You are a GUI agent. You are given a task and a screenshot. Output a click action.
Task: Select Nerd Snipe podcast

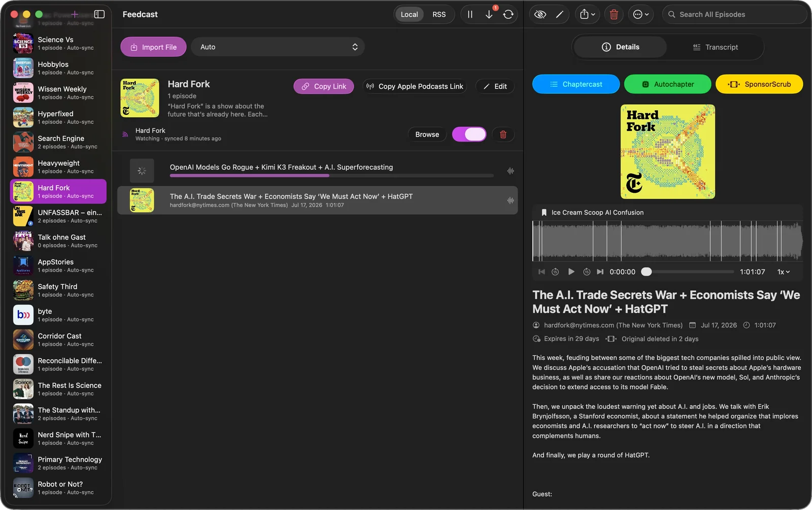58,438
